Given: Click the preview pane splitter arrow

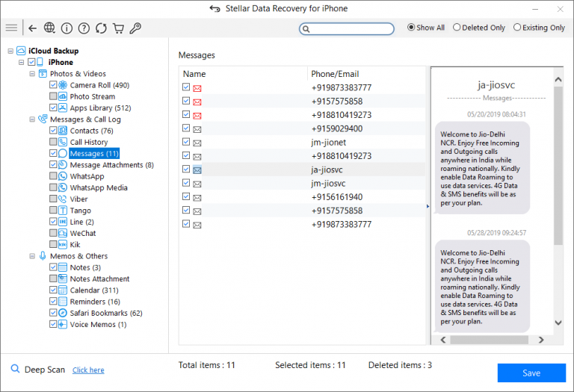Looking at the screenshot, I should pos(428,206).
